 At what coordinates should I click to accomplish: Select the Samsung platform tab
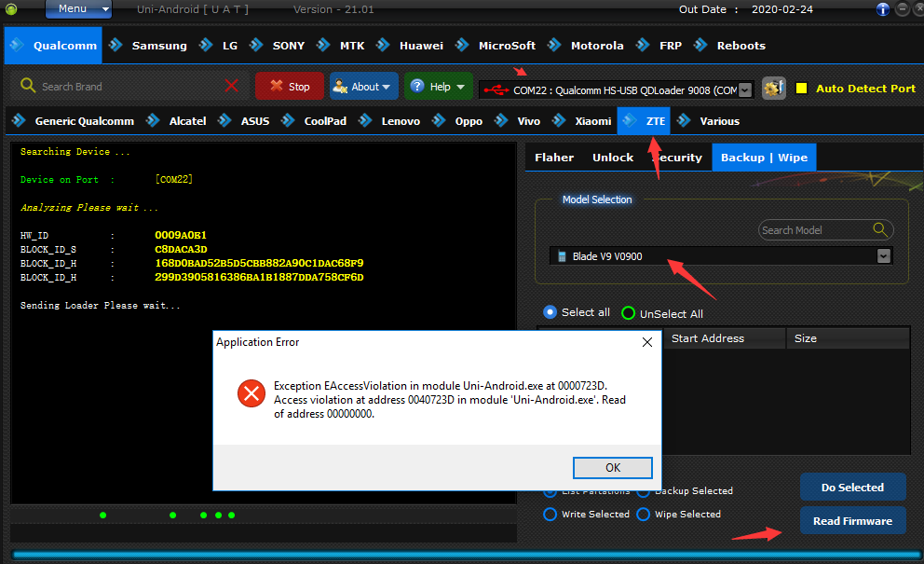point(148,46)
